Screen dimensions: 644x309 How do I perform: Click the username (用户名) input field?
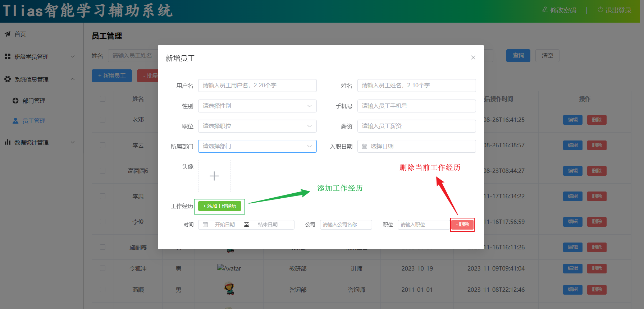257,86
